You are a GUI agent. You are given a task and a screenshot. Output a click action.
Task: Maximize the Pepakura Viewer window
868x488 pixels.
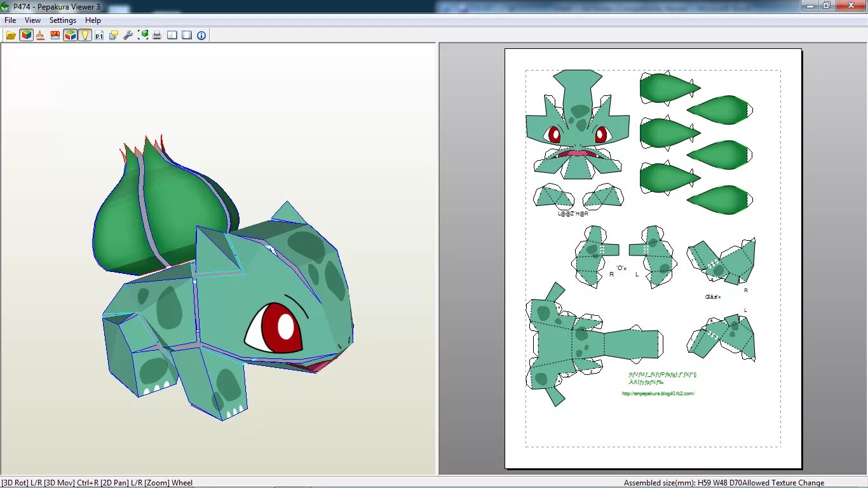(x=827, y=5)
